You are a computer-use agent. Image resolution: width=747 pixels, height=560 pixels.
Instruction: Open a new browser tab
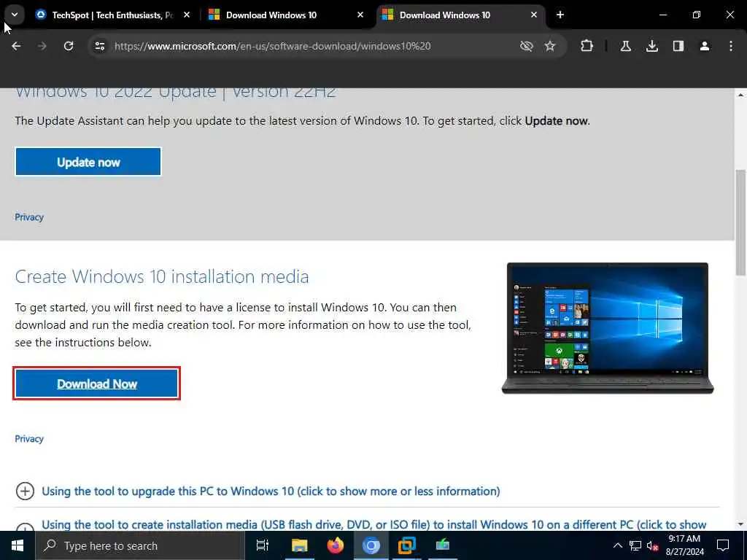560,15
